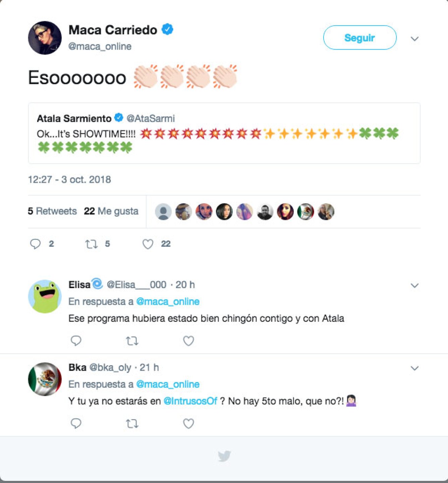Viewport: 448px width, 483px height.
Task: Like the main tweet with heart icon
Action: (x=148, y=244)
